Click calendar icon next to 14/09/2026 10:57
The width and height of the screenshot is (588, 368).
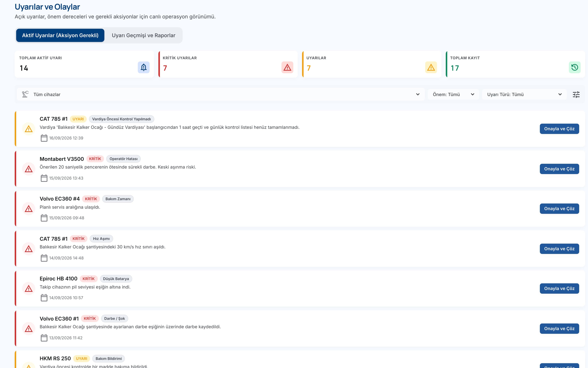point(44,298)
